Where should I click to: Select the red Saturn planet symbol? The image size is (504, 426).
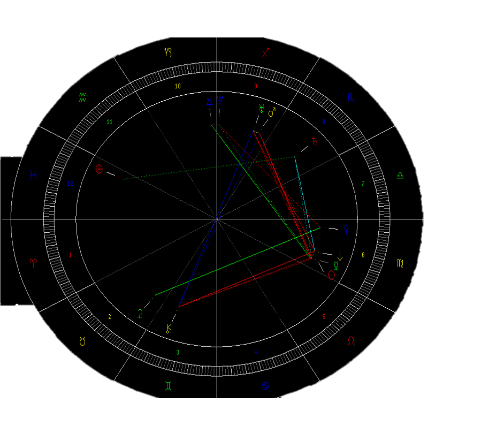point(315,141)
